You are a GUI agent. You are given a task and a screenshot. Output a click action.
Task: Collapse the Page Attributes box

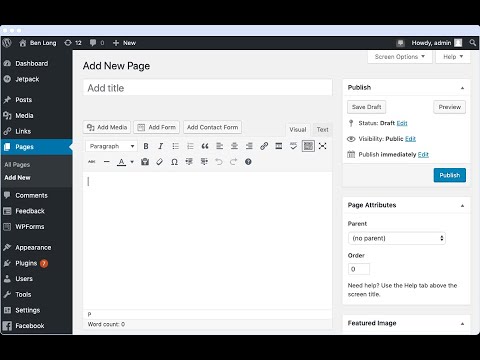pos(462,206)
